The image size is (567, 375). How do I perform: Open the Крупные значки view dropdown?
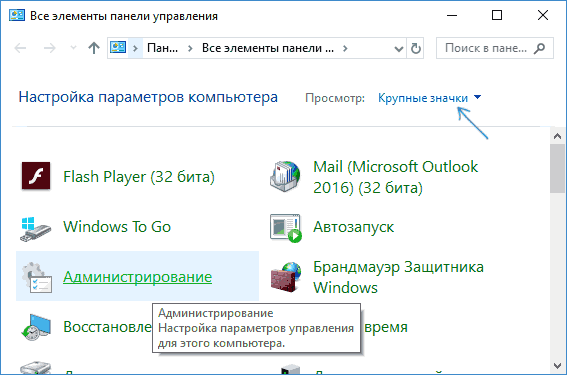coord(430,98)
